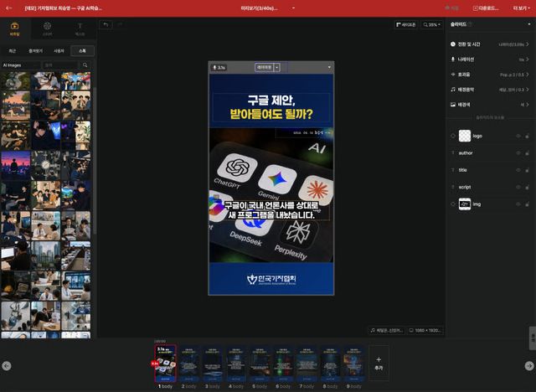Hide the logo layer with its eye icon
This screenshot has width=536, height=392.
coord(518,136)
